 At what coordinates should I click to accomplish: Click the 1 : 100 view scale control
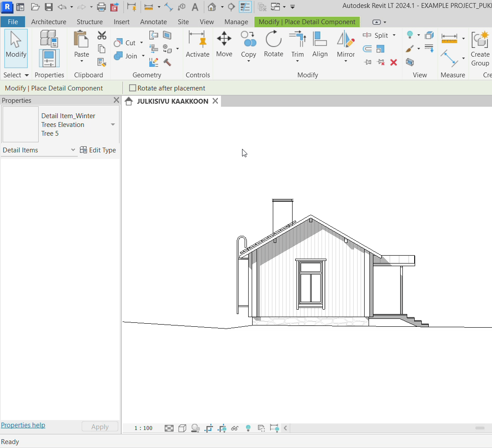[x=143, y=428]
